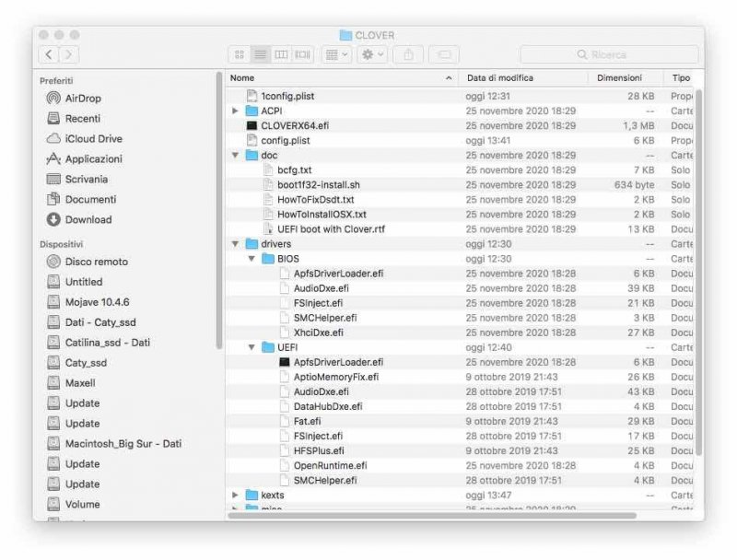Select the Mojave 10.4.6 volume

[88, 301]
